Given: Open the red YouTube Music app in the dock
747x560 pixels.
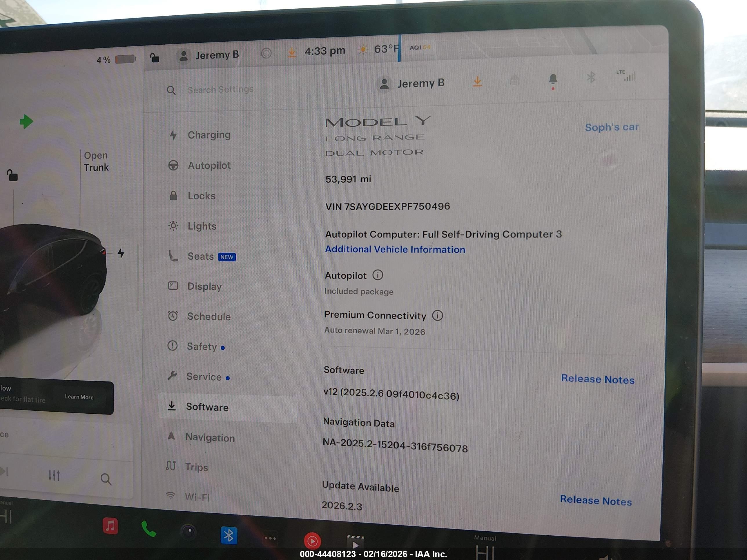Looking at the screenshot, I should tap(312, 541).
